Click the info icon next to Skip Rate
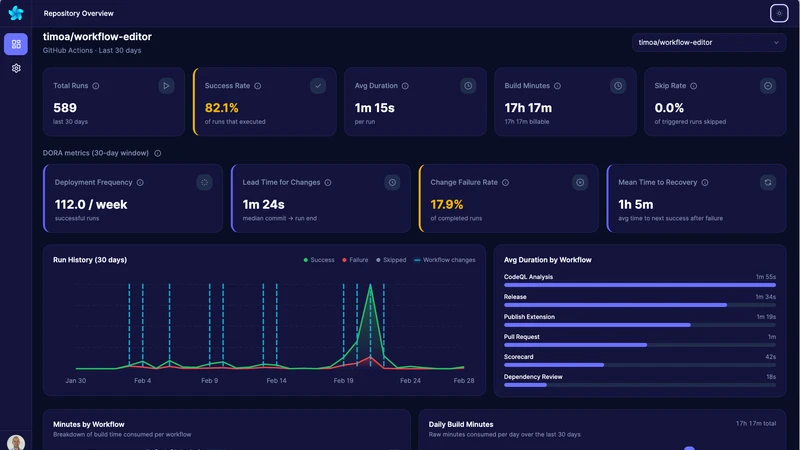This screenshot has width=800, height=450. coord(693,86)
